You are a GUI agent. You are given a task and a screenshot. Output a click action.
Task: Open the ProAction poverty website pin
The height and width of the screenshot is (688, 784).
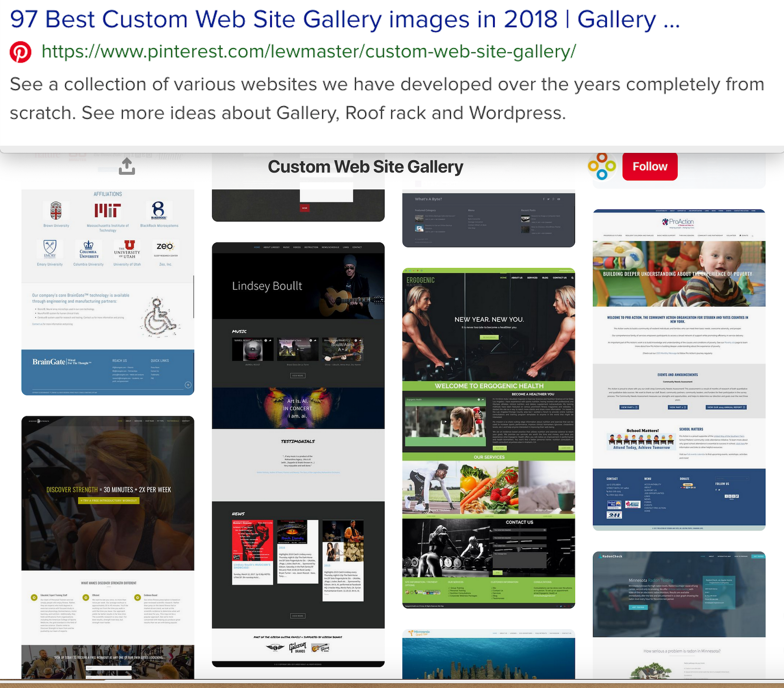click(679, 370)
